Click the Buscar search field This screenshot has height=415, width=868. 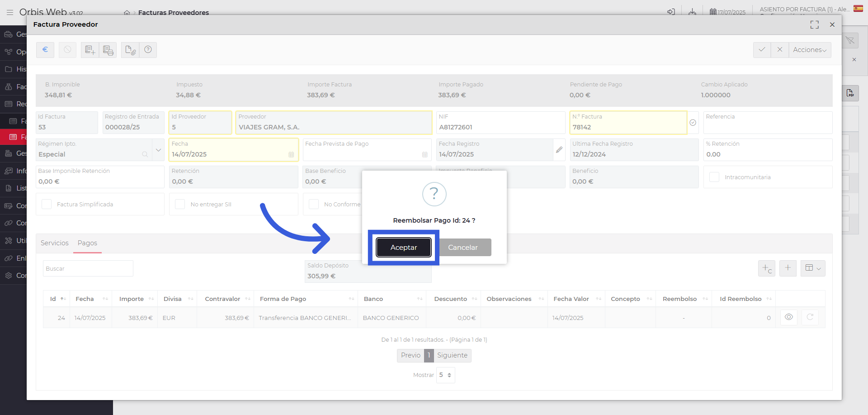(x=88, y=268)
